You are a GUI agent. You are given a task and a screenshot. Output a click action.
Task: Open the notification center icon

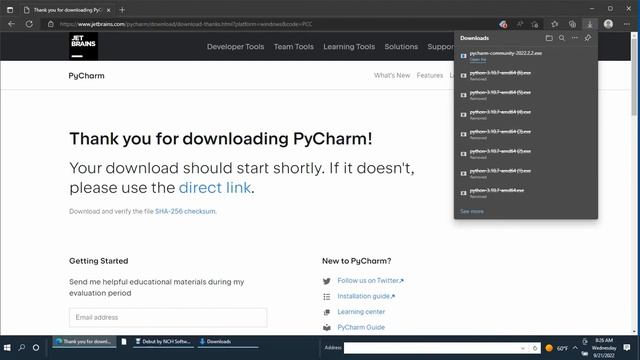[x=627, y=348]
